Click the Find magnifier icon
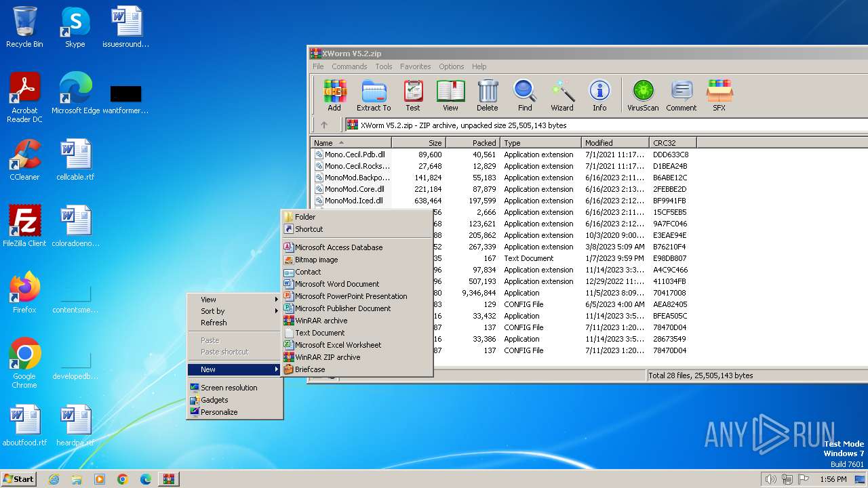 click(x=525, y=96)
